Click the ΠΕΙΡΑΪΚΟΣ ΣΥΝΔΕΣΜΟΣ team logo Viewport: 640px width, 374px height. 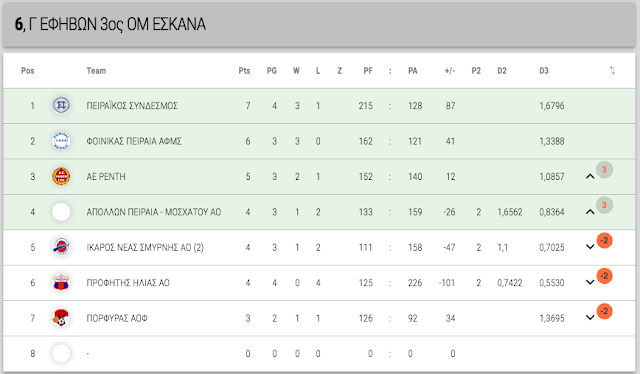coord(61,106)
